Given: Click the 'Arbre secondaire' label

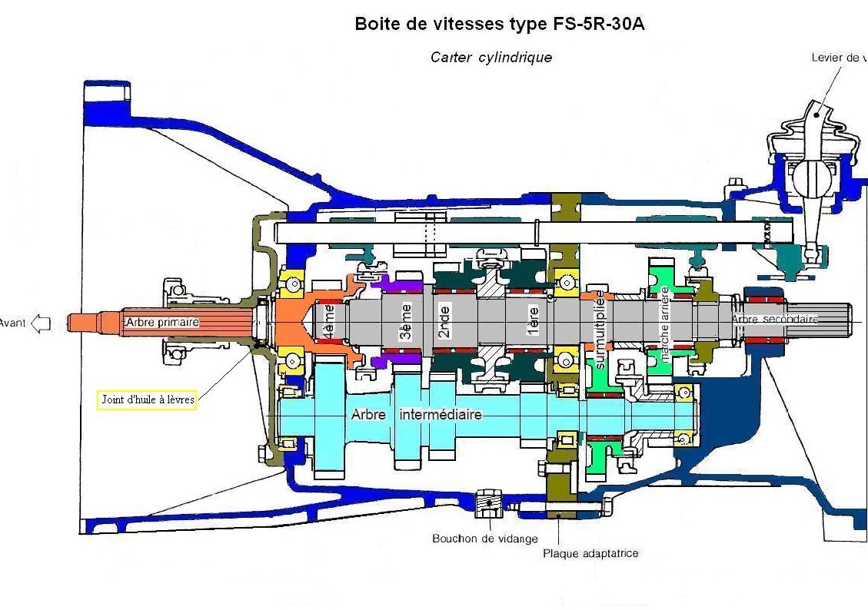Looking at the screenshot, I should pyautogui.click(x=774, y=319).
